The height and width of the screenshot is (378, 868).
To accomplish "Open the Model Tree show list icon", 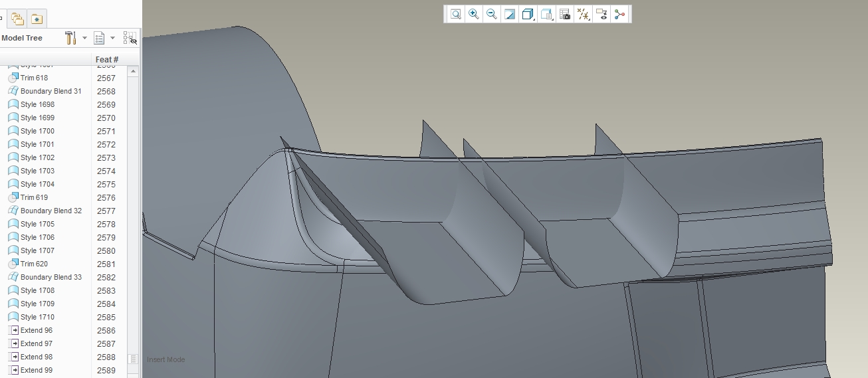I will pyautogui.click(x=99, y=38).
